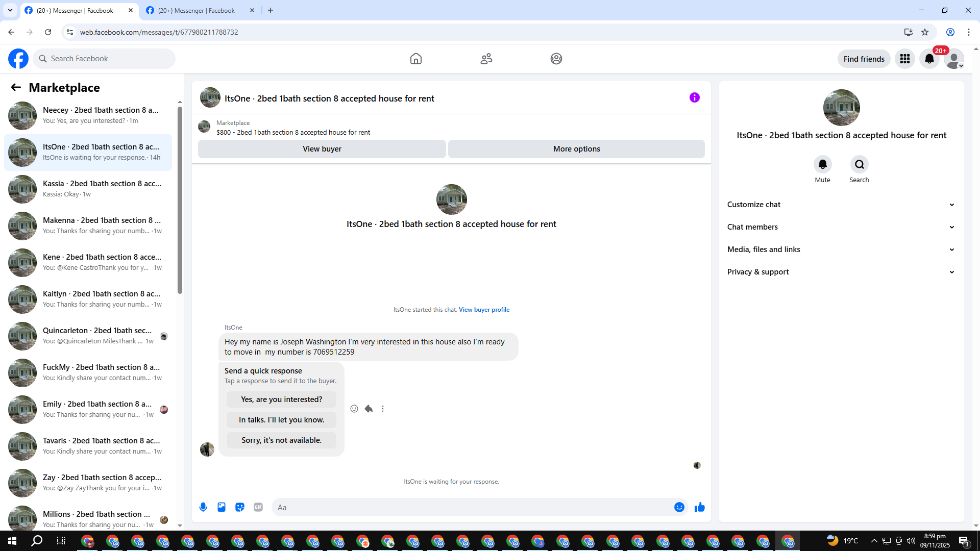View site information icon in address bar
Image resolution: width=980 pixels, height=551 pixels.
click(x=70, y=32)
